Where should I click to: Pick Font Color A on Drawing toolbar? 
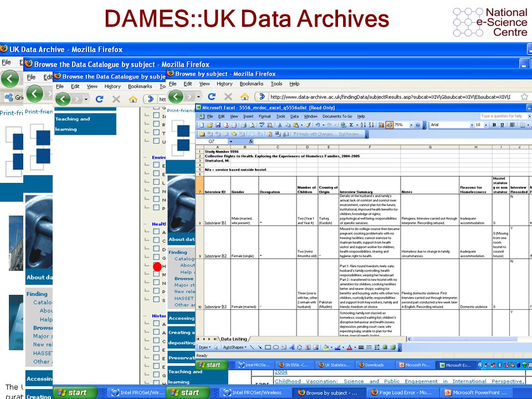349,347
